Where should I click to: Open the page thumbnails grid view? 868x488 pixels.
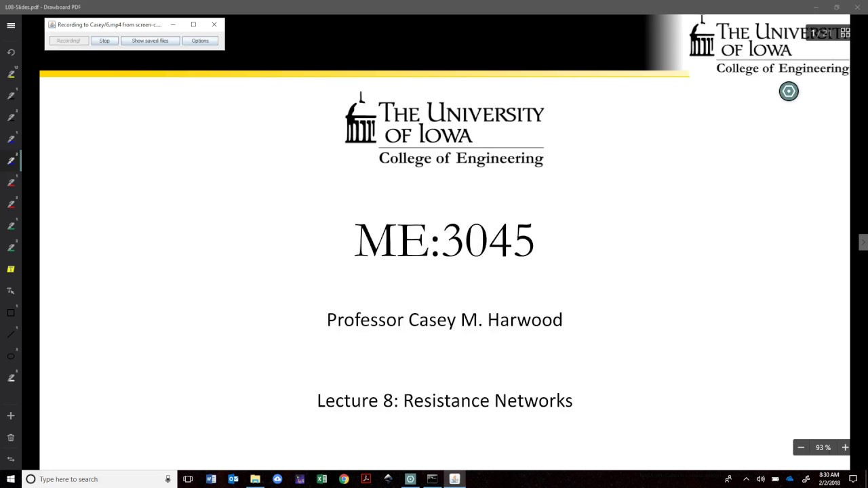click(845, 33)
